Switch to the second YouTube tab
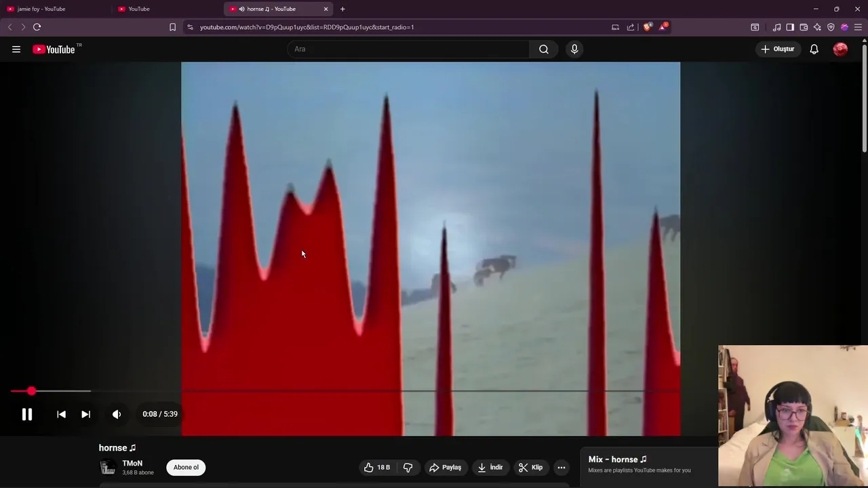Viewport: 868px width, 488px height. (167, 9)
